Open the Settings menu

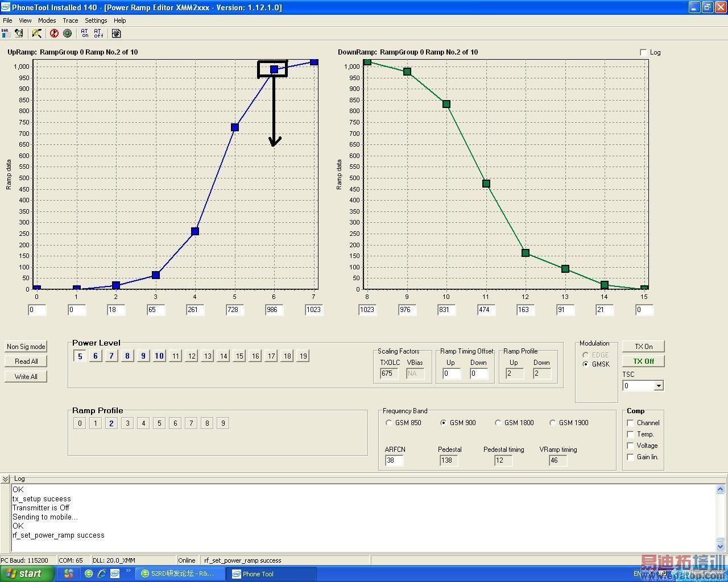96,20
